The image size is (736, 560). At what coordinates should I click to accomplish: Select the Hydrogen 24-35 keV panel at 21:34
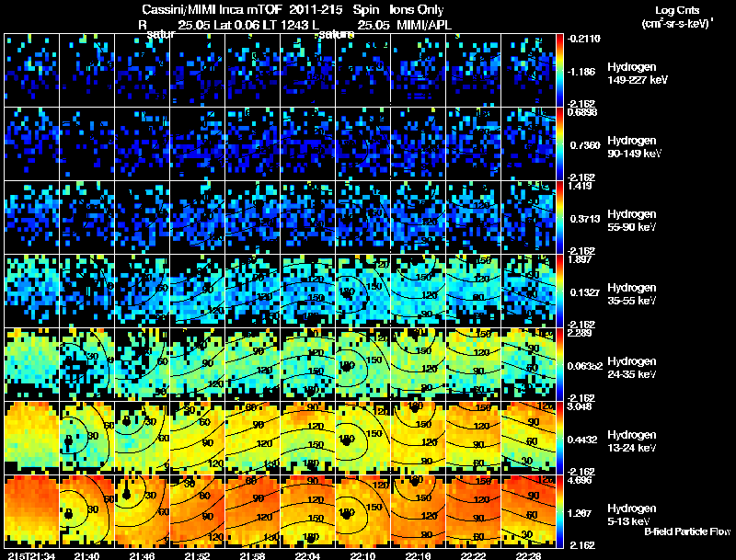(x=32, y=365)
